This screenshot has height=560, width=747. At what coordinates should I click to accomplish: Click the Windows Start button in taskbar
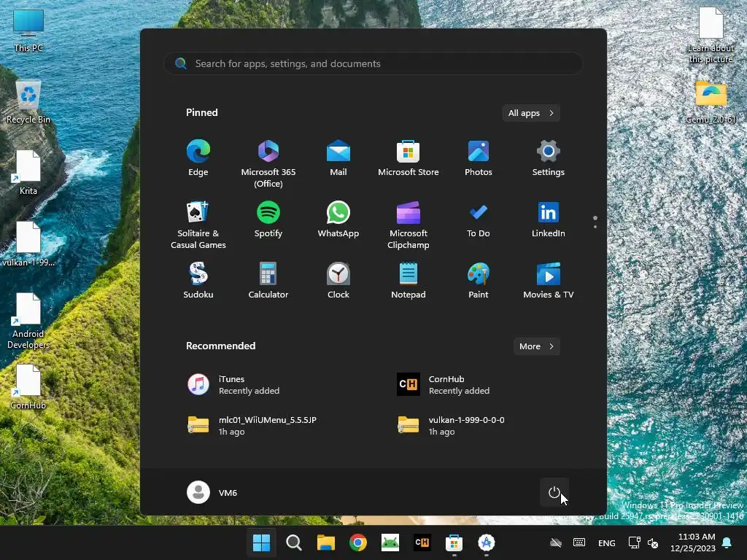(262, 542)
